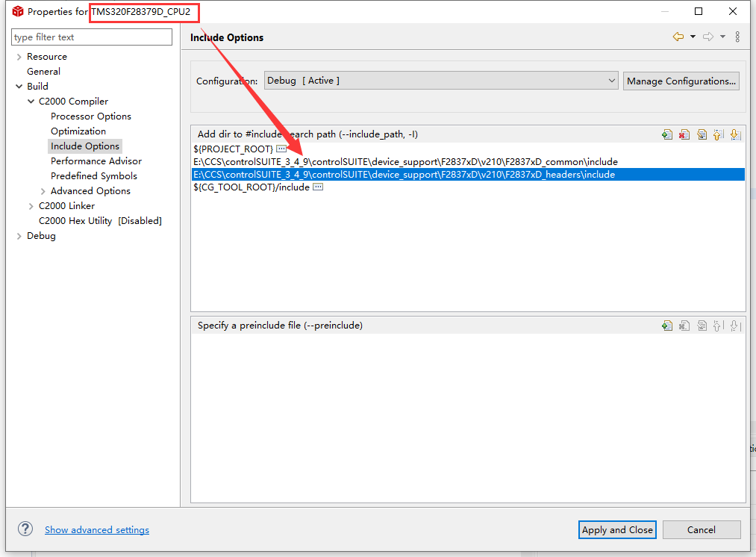Open the Configuration dropdown showing Debug
756x557 pixels.
pyautogui.click(x=440, y=81)
